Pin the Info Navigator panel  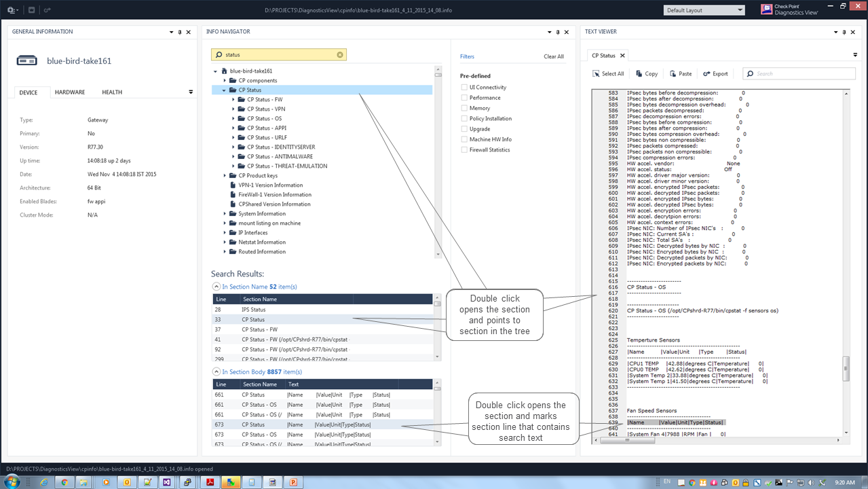[559, 32]
